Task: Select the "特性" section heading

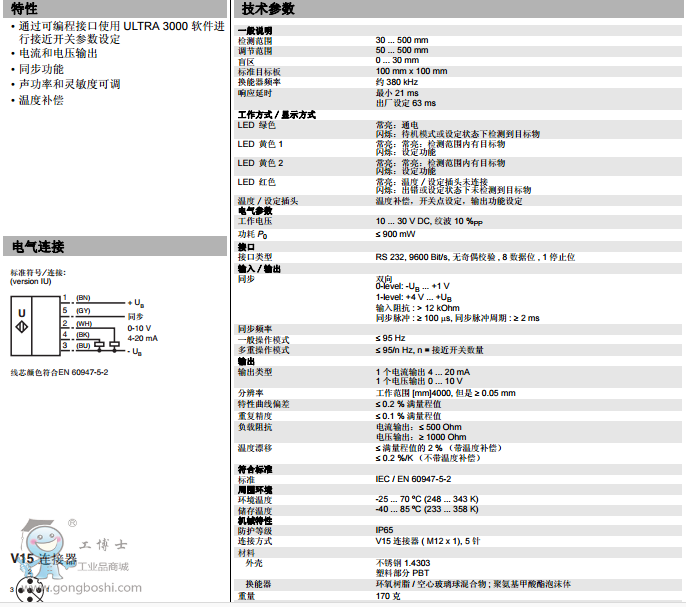Action: (24, 8)
